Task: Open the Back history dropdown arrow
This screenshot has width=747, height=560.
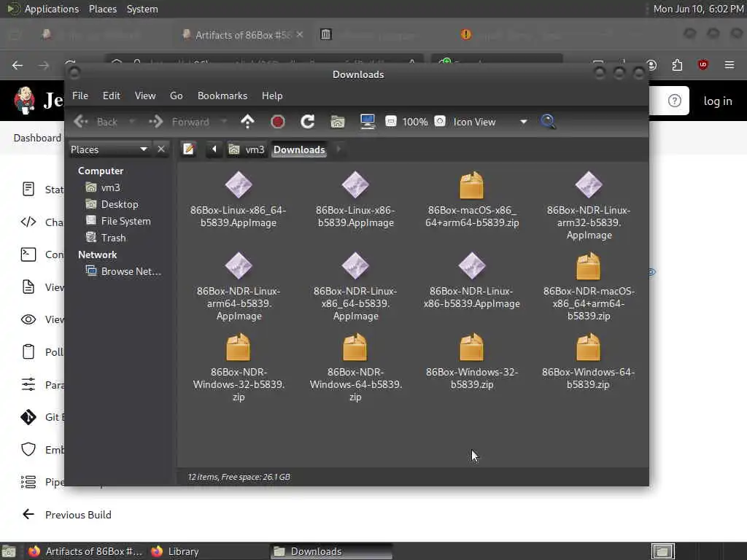Action: (132, 122)
